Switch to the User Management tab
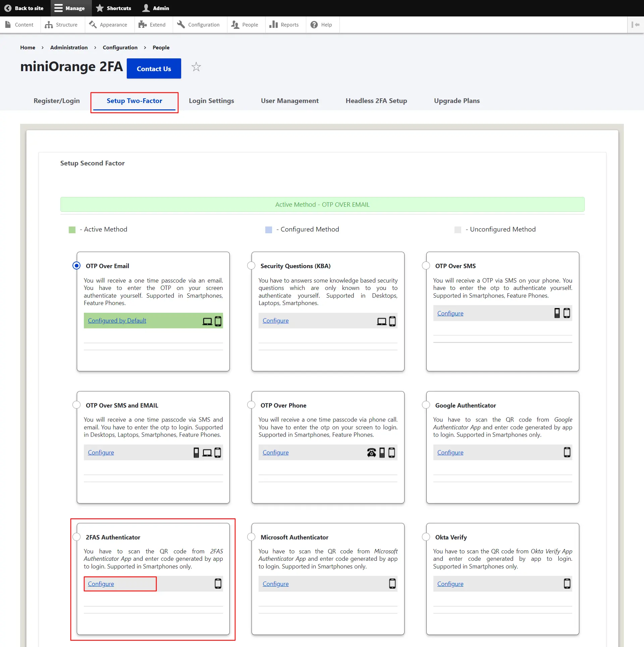644x647 pixels. tap(290, 101)
